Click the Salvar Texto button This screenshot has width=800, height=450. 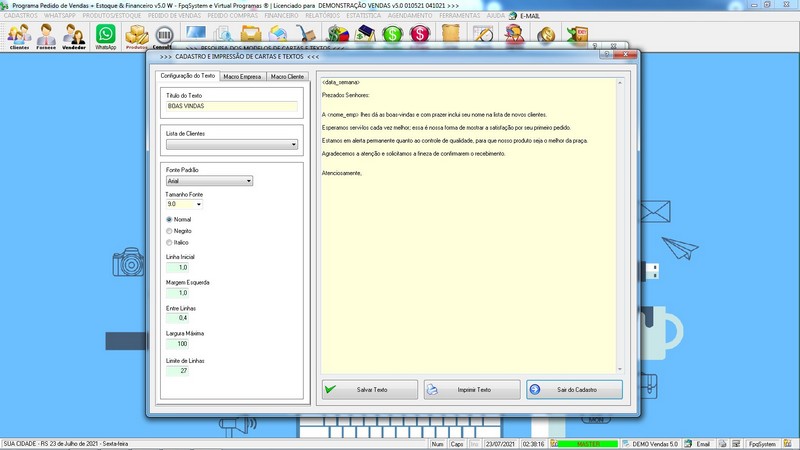pyautogui.click(x=370, y=390)
